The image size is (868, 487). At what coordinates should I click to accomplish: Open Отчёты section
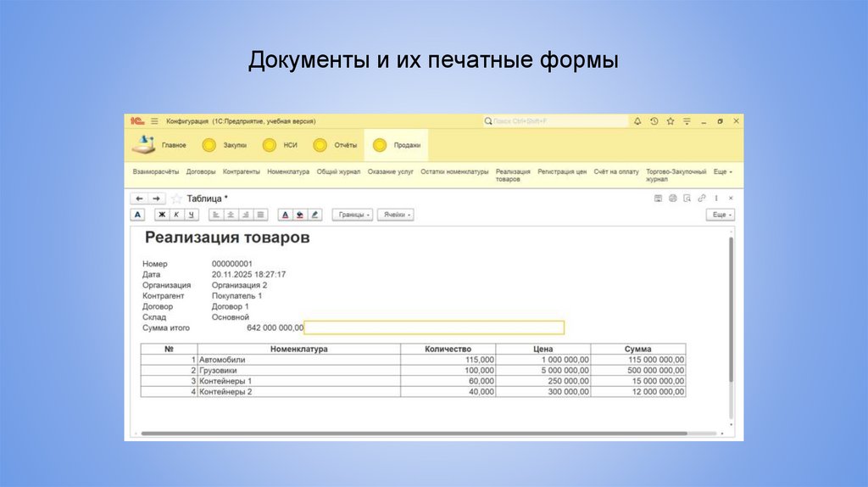pos(335,145)
